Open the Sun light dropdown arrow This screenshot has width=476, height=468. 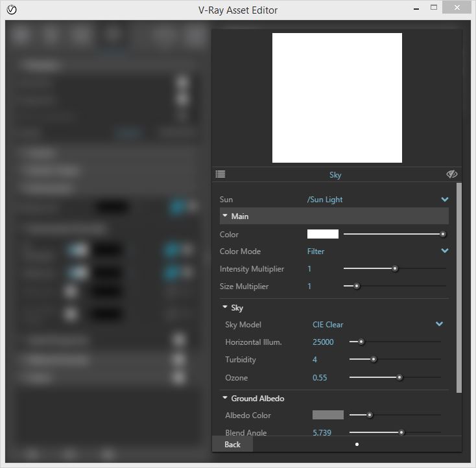(445, 200)
